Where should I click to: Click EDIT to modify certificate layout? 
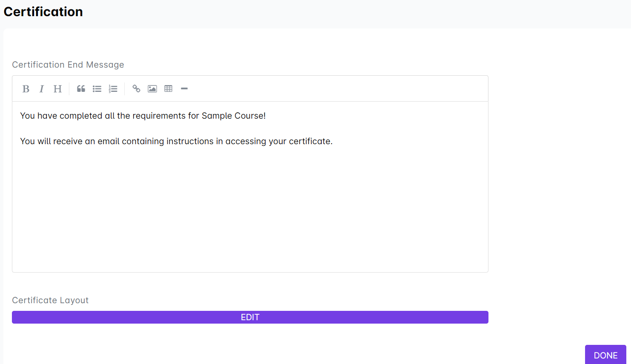click(x=250, y=317)
